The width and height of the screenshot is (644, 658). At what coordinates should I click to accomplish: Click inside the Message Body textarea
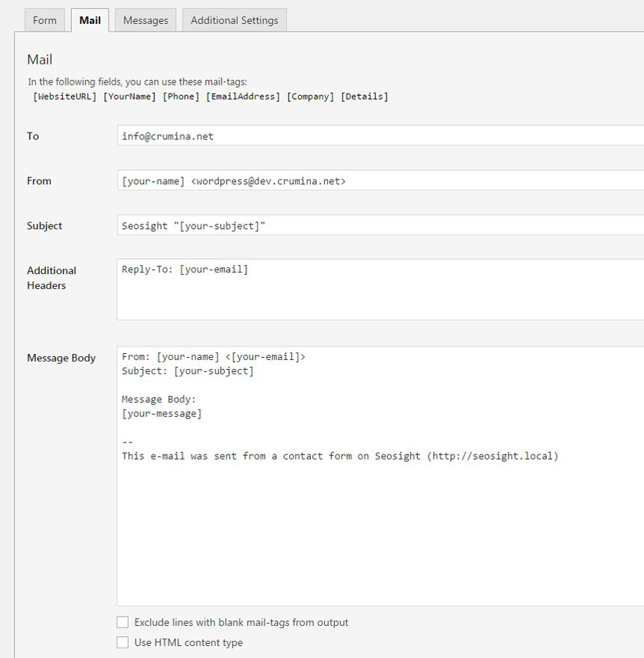coord(380,524)
